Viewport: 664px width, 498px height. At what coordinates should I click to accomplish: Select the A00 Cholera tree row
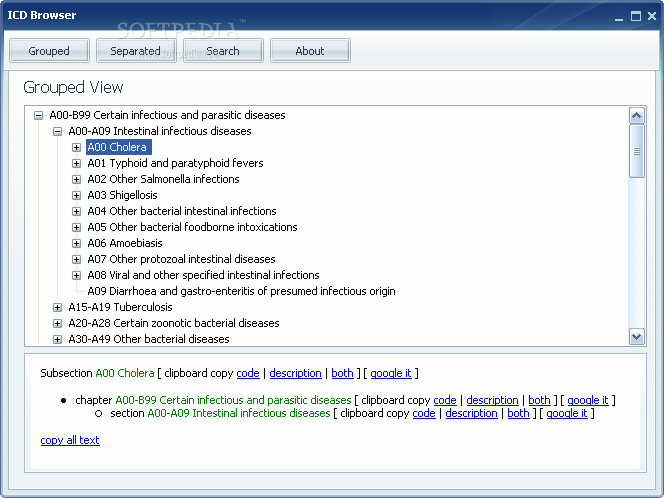pyautogui.click(x=119, y=147)
